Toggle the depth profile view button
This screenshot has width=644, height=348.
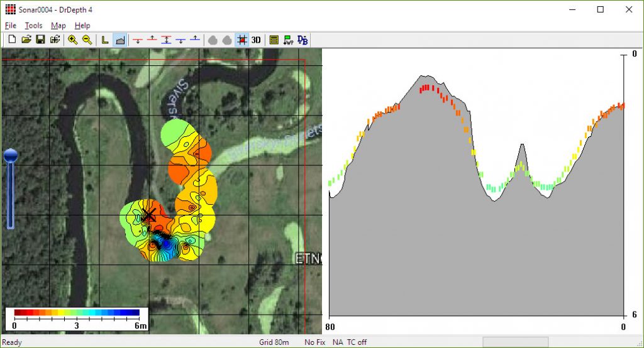coord(119,40)
